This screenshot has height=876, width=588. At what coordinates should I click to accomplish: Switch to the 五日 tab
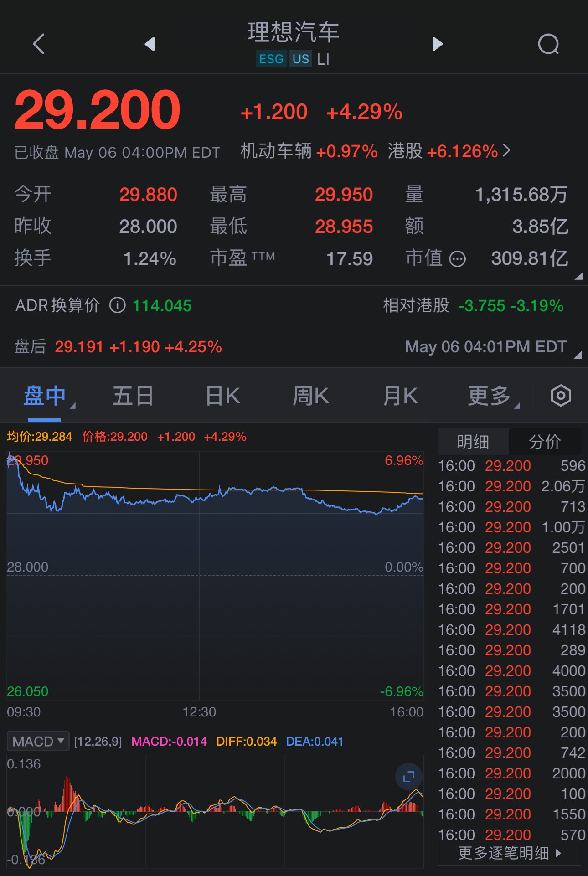pos(133,396)
